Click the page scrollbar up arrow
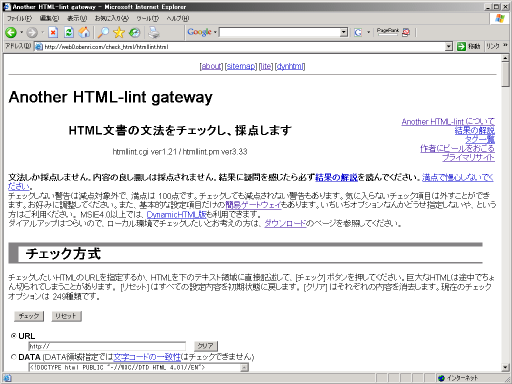 click(x=505, y=58)
